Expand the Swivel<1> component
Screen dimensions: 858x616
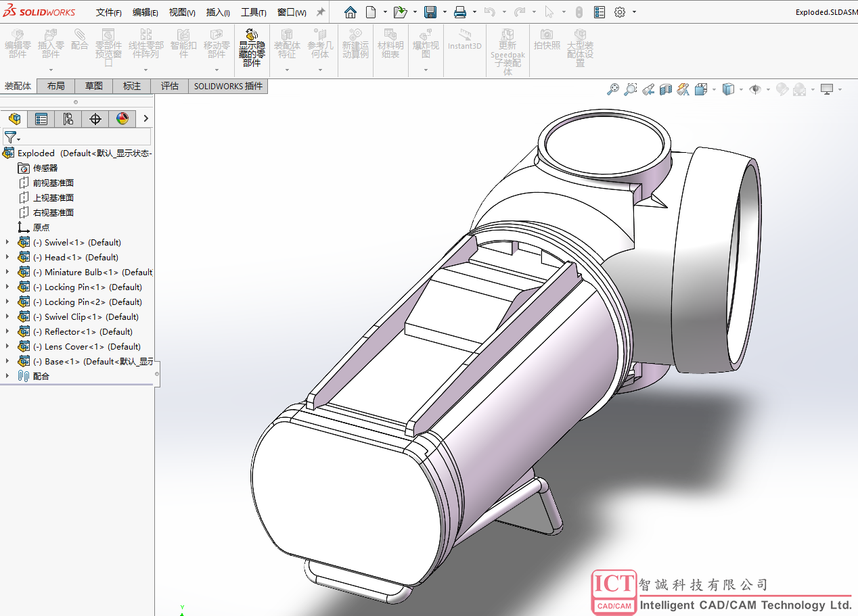tap(7, 242)
